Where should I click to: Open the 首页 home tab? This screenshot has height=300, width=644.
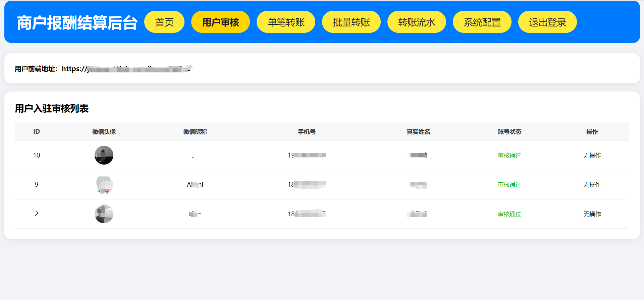point(164,22)
